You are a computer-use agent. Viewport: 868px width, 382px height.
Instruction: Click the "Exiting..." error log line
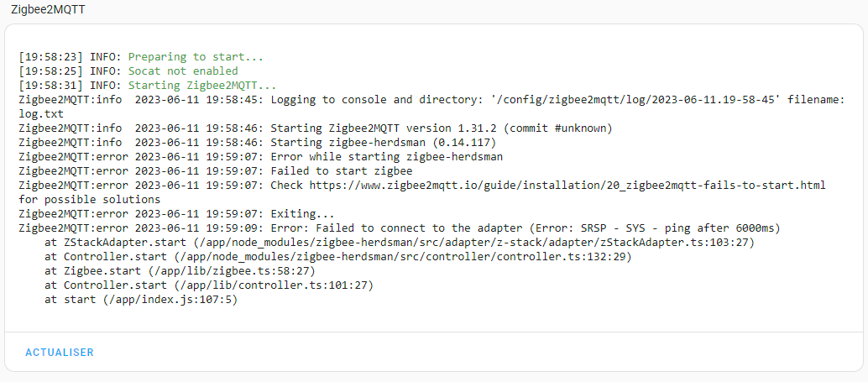pyautogui.click(x=302, y=214)
